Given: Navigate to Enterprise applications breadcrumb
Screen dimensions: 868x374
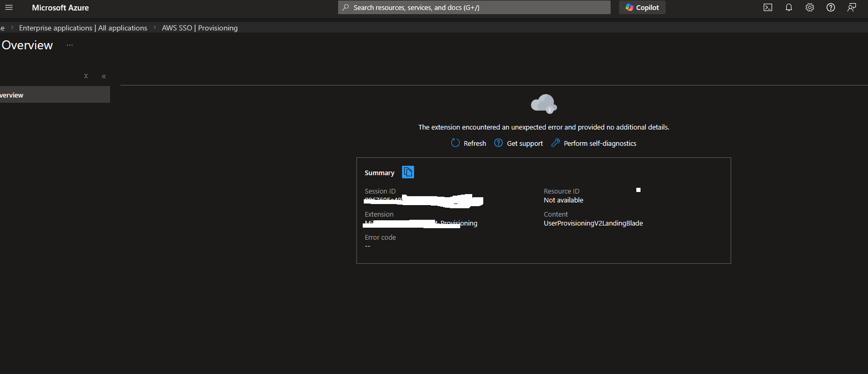Looking at the screenshot, I should click(83, 28).
